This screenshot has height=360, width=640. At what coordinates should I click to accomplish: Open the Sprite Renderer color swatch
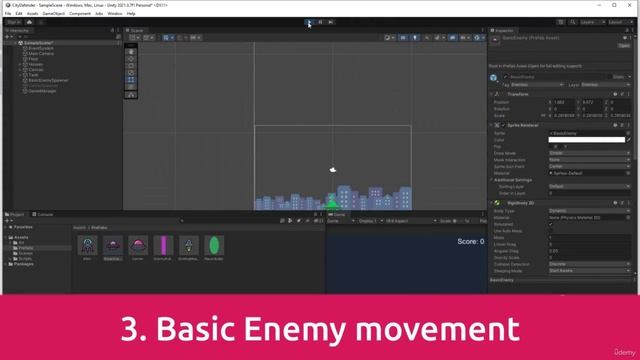click(586, 140)
